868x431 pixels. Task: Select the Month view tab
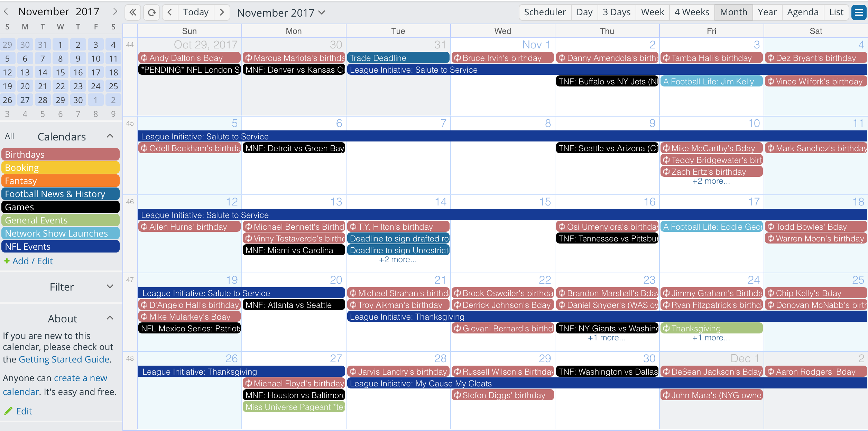[733, 12]
